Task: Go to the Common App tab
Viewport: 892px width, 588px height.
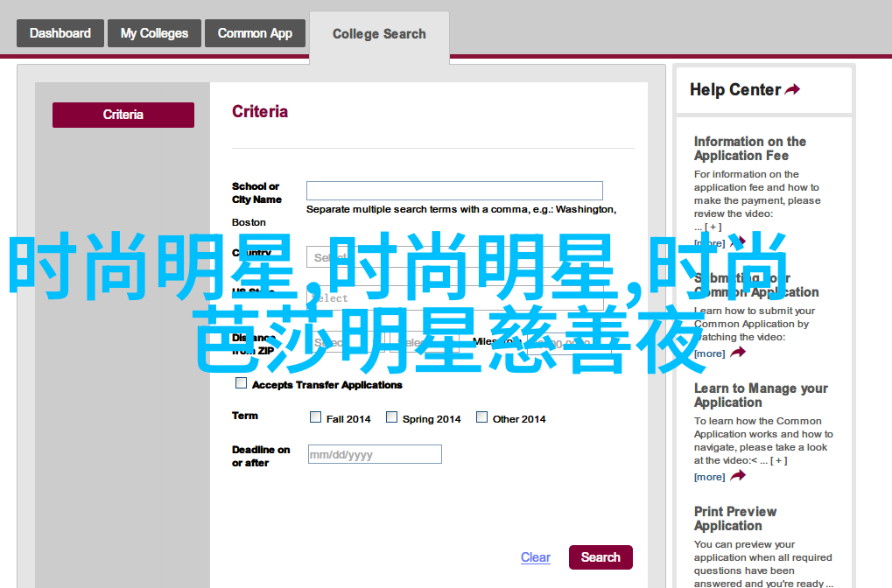Action: [255, 33]
